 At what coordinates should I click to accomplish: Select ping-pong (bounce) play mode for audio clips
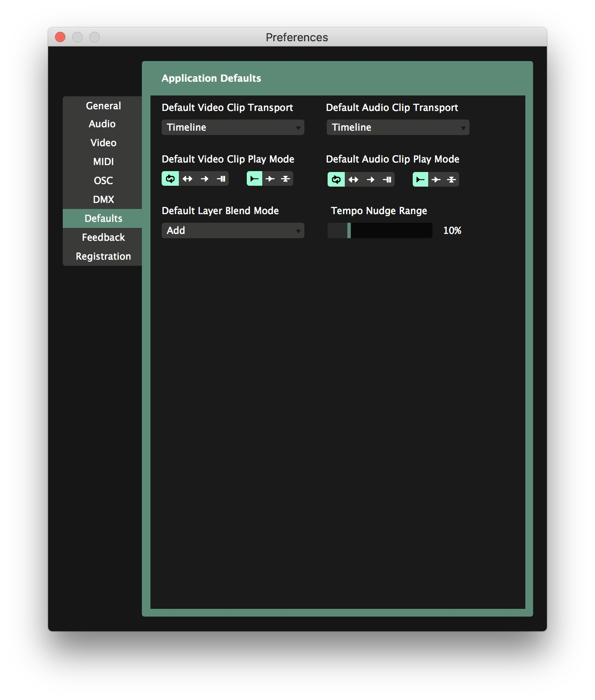tap(353, 180)
